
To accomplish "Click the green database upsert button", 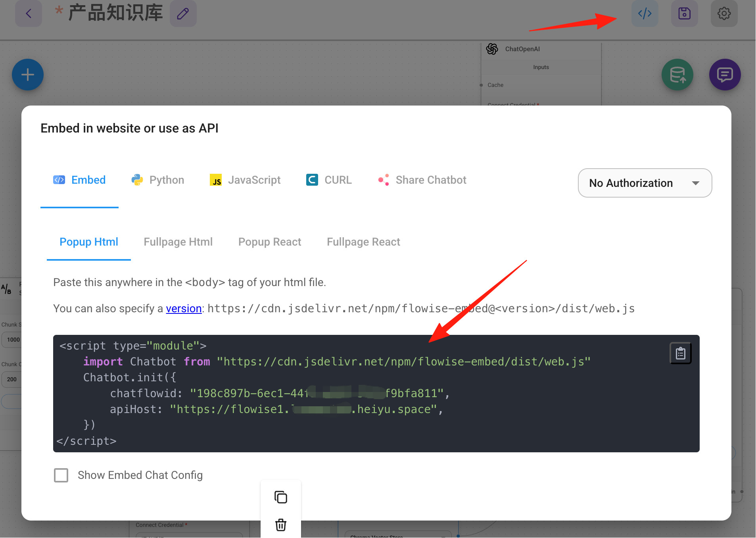I will point(677,75).
